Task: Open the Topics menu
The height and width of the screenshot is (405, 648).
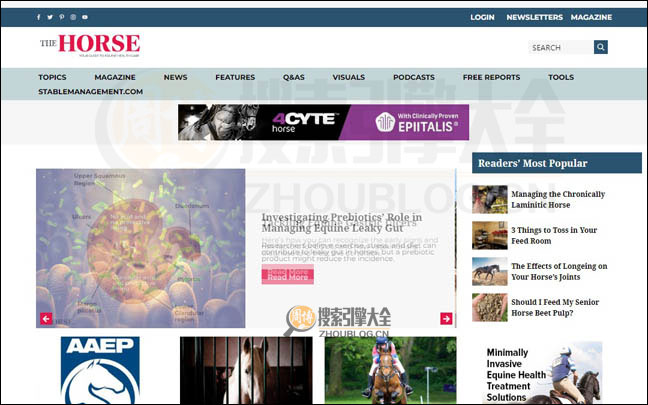Action: pos(52,77)
